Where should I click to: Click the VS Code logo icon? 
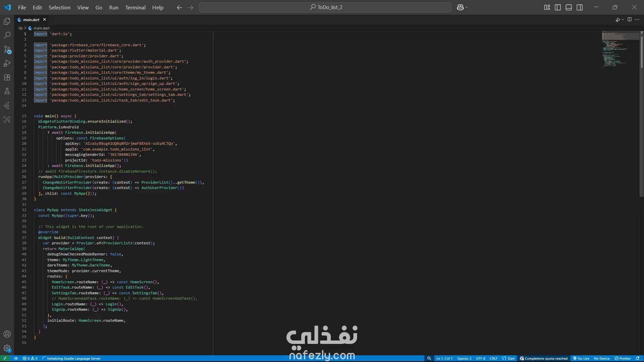(x=7, y=7)
